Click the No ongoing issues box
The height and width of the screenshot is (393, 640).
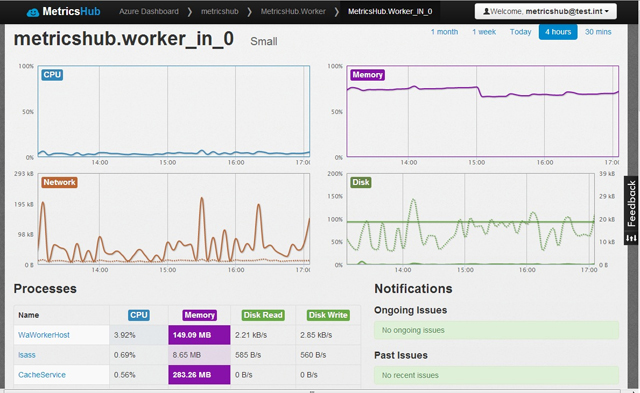pyautogui.click(x=496, y=330)
